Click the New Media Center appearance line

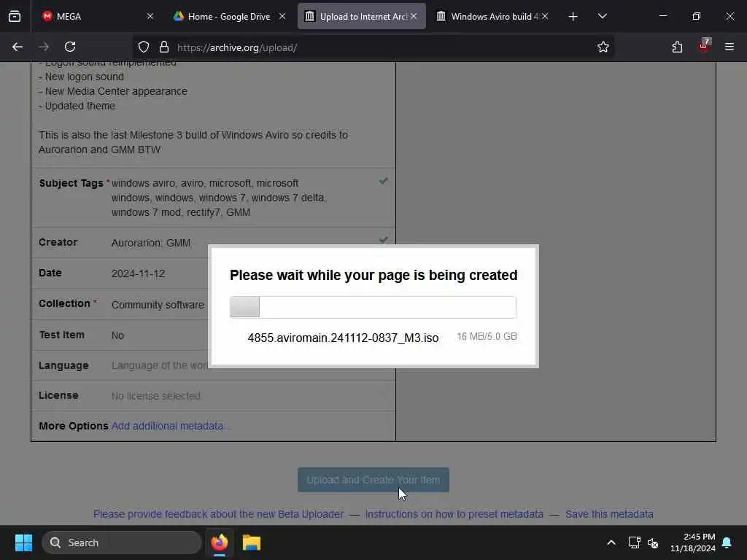click(113, 91)
